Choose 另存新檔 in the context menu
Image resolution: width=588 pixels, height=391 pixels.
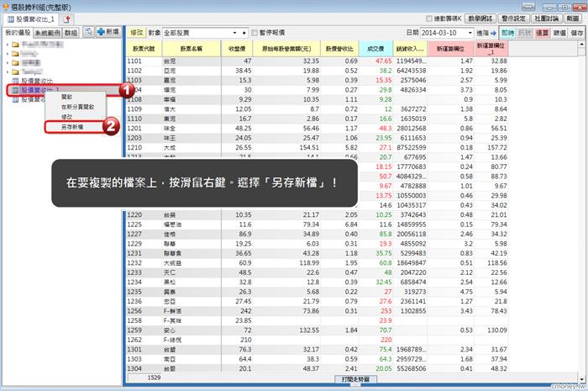[x=74, y=127]
